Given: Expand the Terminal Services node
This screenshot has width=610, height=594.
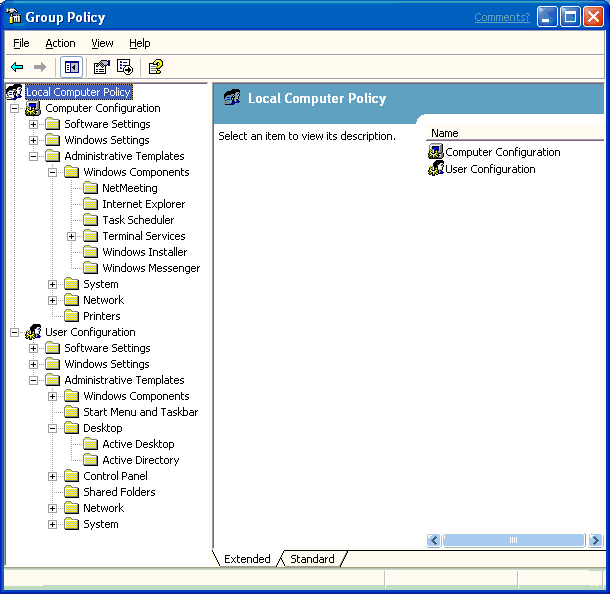Looking at the screenshot, I should click(x=72, y=237).
